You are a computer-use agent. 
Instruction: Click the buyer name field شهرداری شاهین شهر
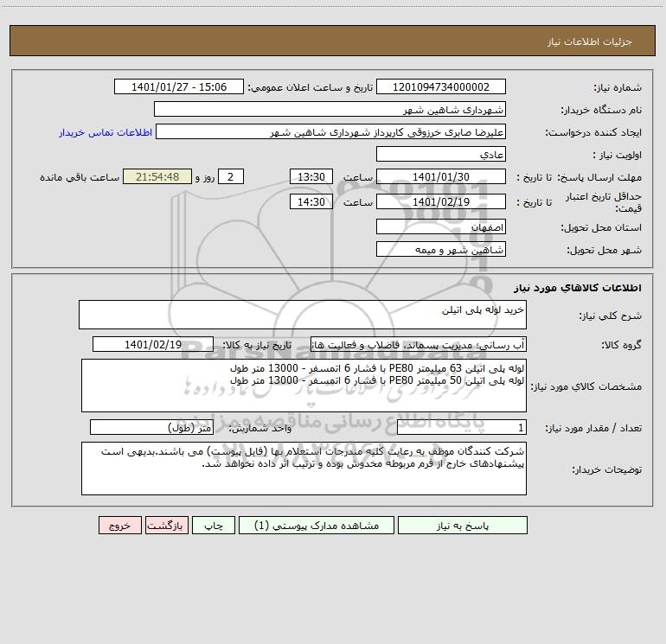[330, 109]
